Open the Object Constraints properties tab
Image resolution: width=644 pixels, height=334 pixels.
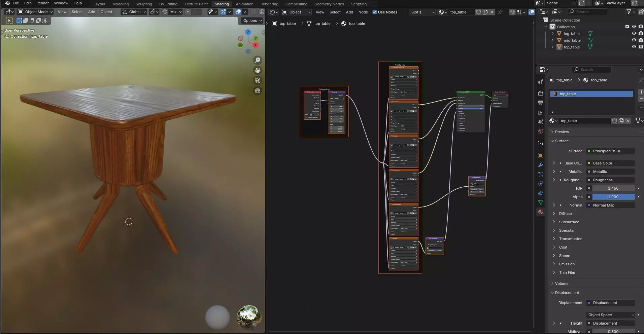[541, 193]
